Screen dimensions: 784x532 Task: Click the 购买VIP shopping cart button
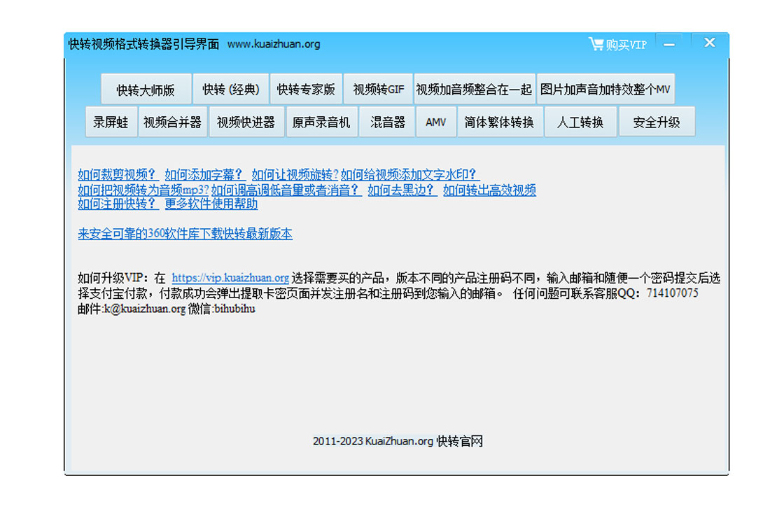click(x=618, y=45)
